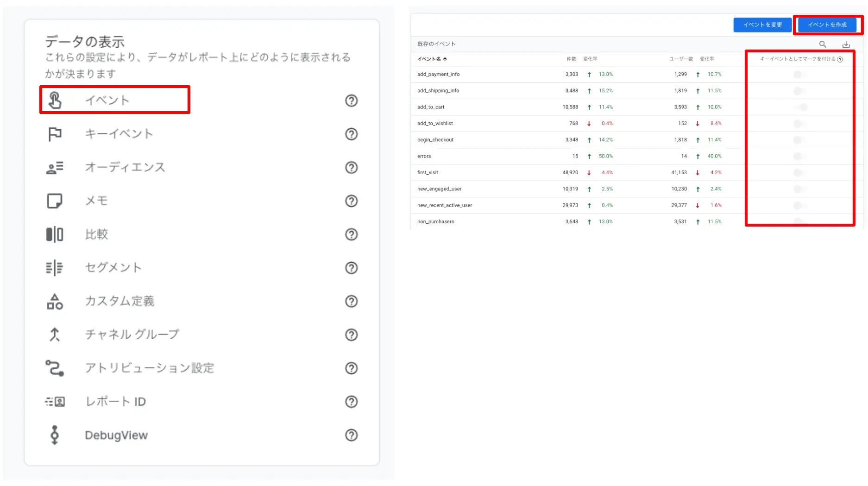868x486 pixels.
Task: Click the チャネル グループ merge icon
Action: pos(55,335)
